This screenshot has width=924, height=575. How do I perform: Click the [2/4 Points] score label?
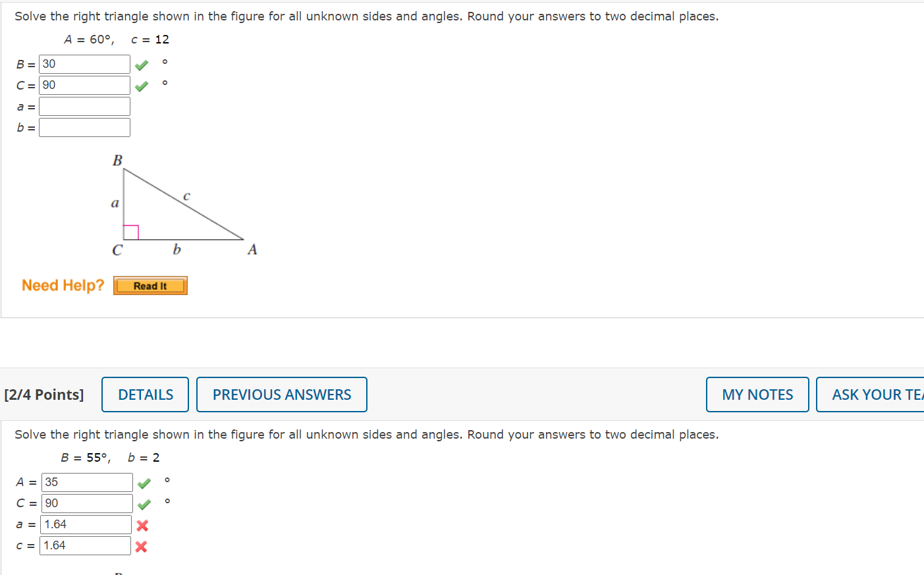point(43,394)
